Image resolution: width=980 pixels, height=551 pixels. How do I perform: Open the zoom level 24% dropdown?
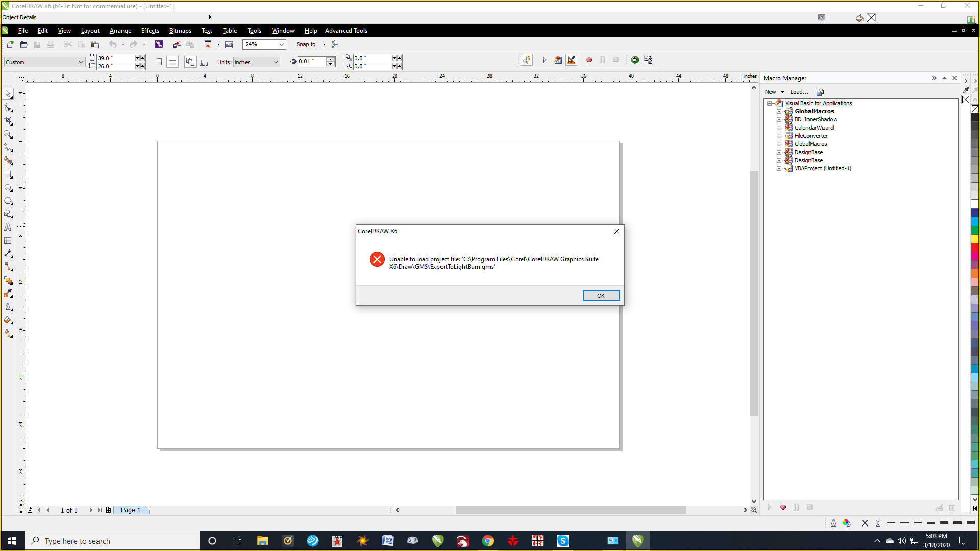(x=281, y=45)
